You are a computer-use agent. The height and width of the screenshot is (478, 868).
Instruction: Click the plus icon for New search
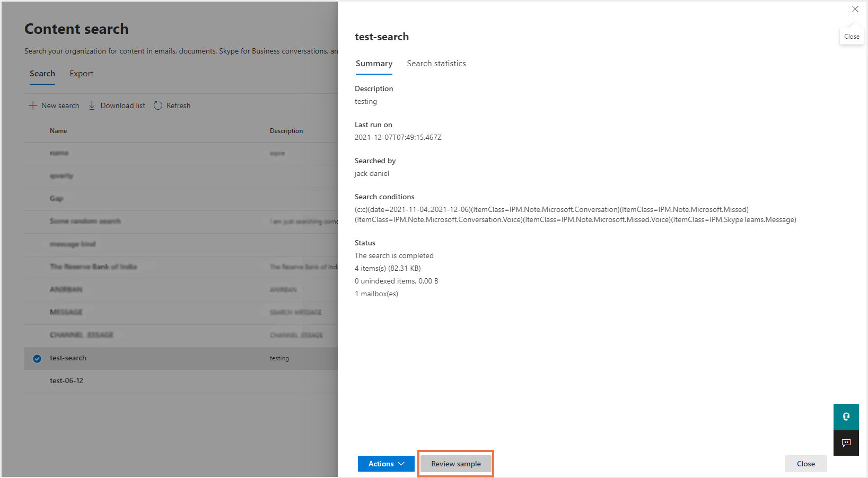[x=33, y=105]
